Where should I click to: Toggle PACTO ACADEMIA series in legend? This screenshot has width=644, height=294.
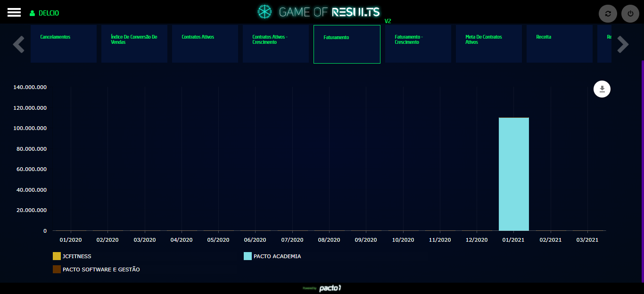point(277,256)
